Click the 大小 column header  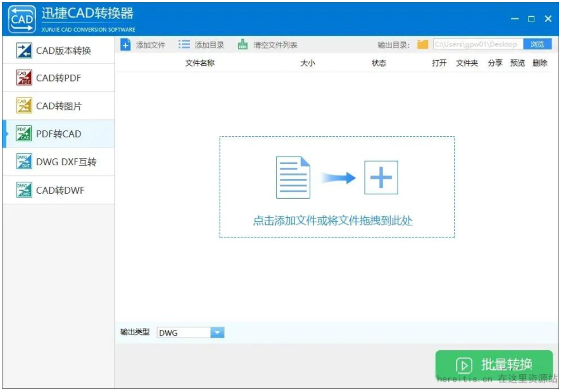[x=308, y=63]
